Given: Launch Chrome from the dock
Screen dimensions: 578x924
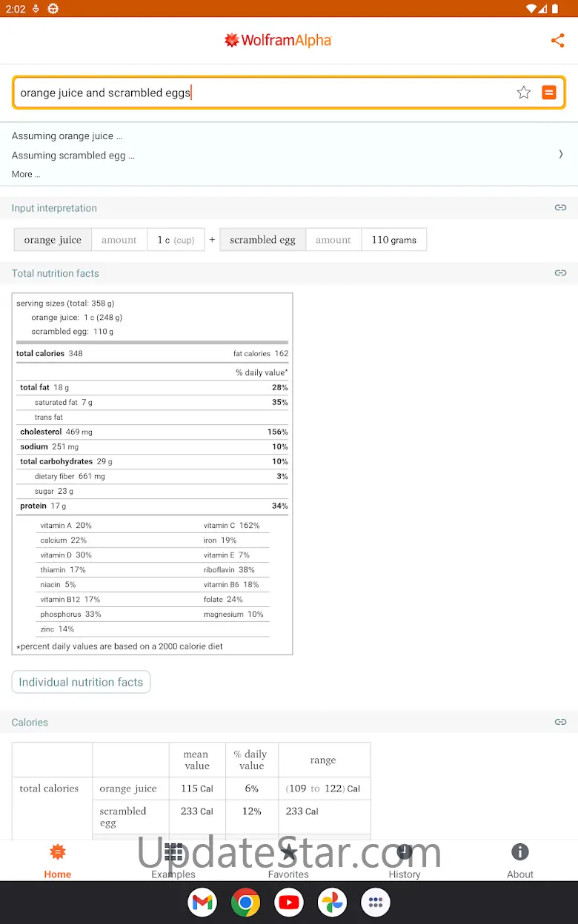Looking at the screenshot, I should (x=245, y=902).
